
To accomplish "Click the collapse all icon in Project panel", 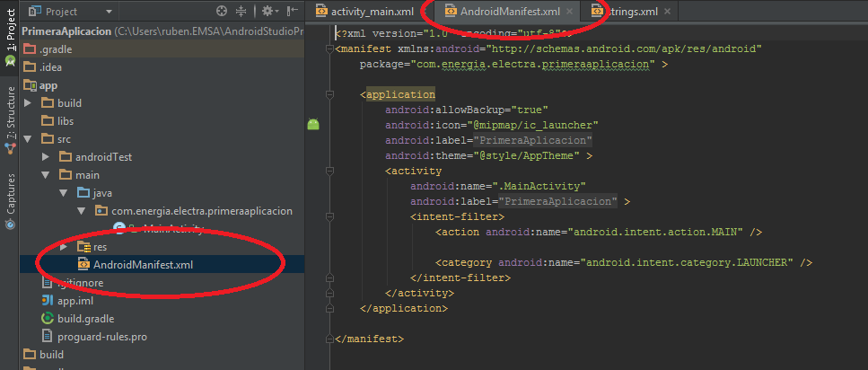I will pos(241,11).
